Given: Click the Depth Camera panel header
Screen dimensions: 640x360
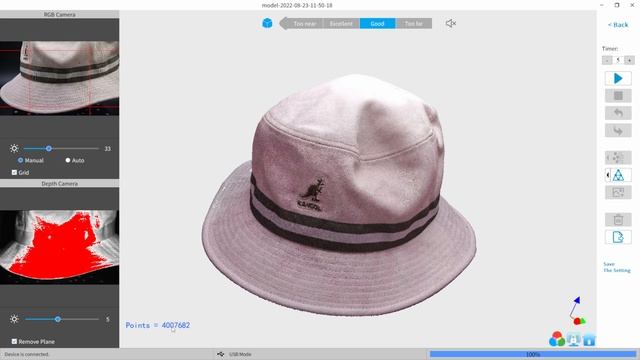Looking at the screenshot, I should [x=60, y=184].
